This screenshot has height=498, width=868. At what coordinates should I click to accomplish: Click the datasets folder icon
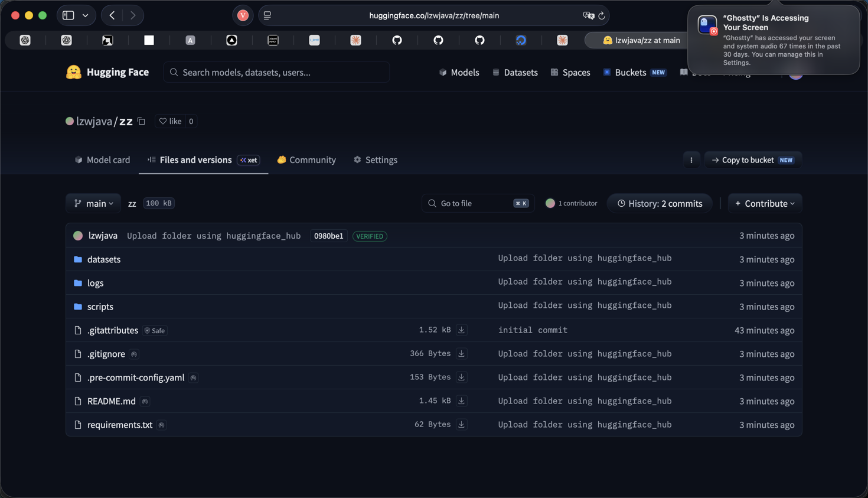click(78, 259)
